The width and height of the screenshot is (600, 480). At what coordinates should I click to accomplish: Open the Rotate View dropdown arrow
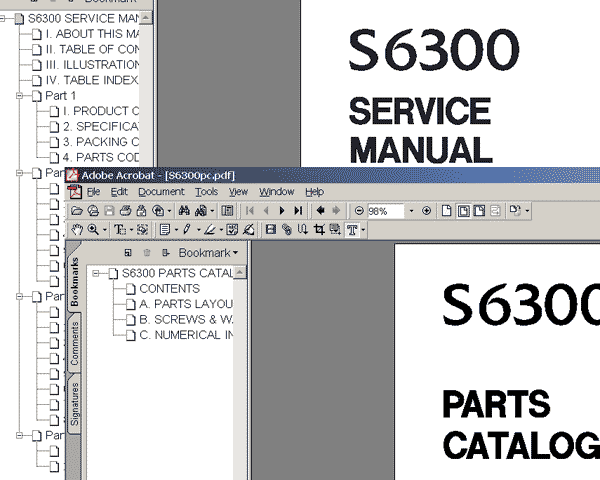click(x=527, y=211)
